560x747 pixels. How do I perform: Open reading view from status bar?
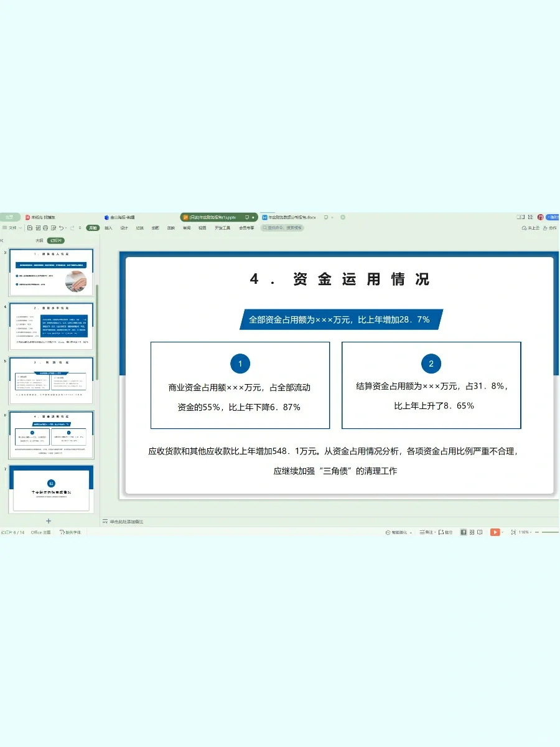pos(478,532)
